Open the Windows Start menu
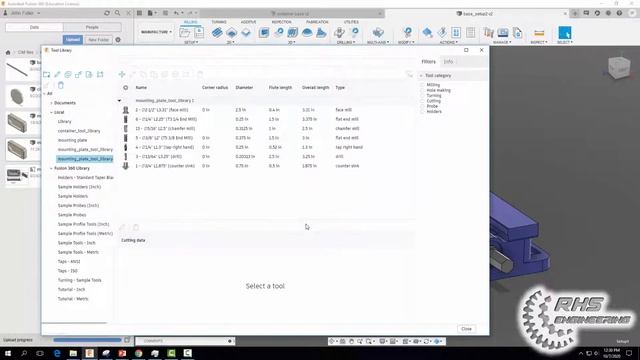The width and height of the screenshot is (640, 360). (8, 353)
